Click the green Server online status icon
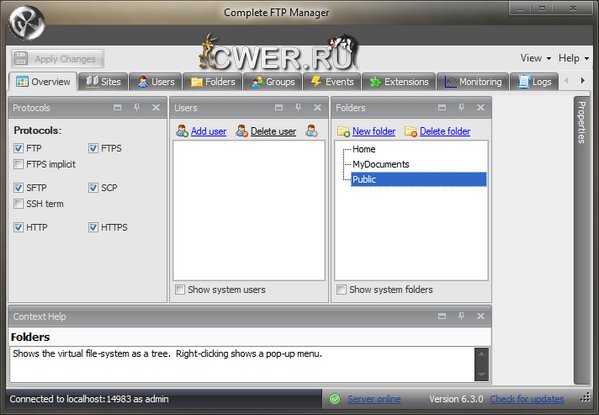Image resolution: width=599 pixels, height=415 pixels. [335, 399]
